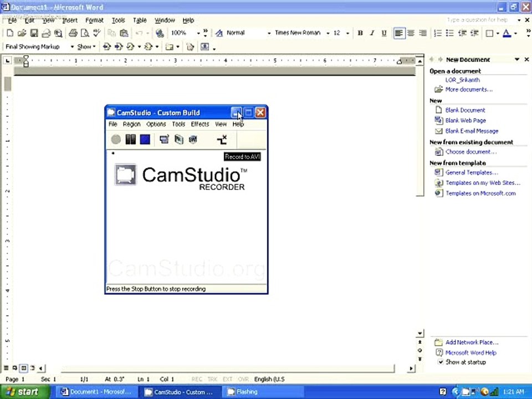This screenshot has width=532, height=399.
Task: Stop recording with blue square button
Action: click(145, 140)
